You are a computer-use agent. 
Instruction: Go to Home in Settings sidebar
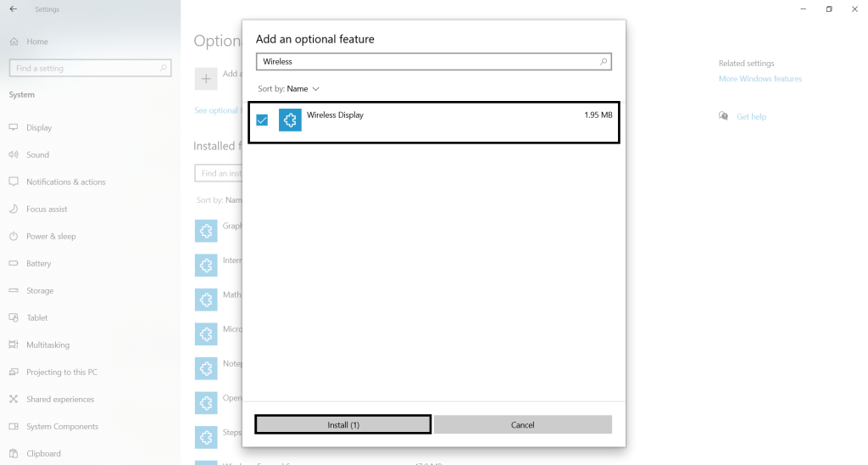coord(36,42)
